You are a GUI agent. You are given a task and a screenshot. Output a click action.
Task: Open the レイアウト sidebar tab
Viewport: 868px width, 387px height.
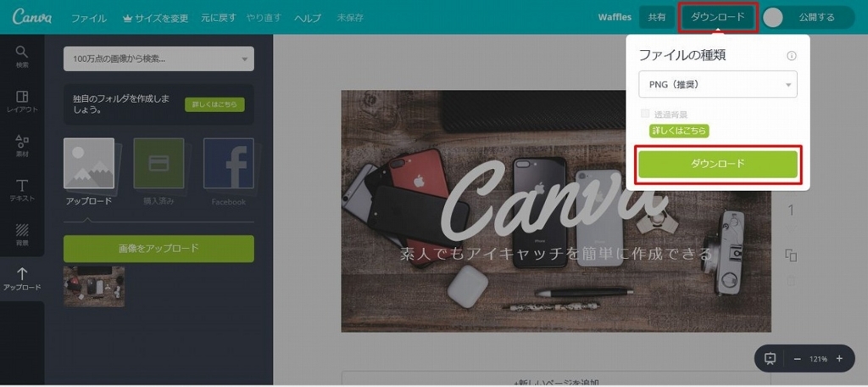(22, 102)
